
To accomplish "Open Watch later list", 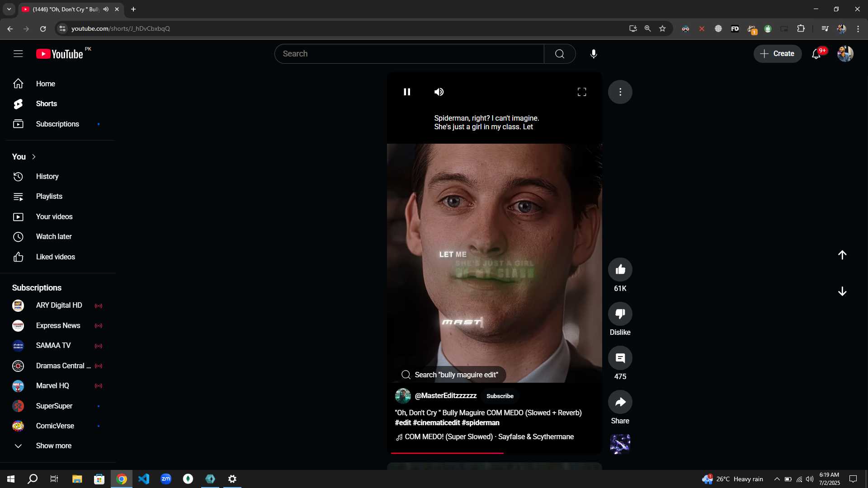I will (58, 237).
